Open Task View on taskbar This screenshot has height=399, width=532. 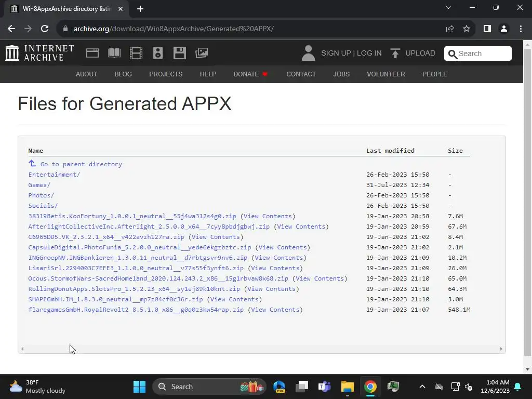[x=302, y=387]
